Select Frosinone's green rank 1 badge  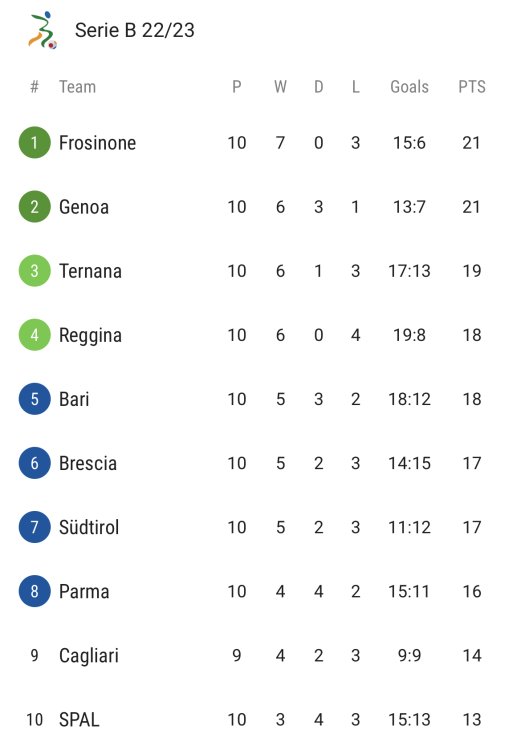click(34, 143)
